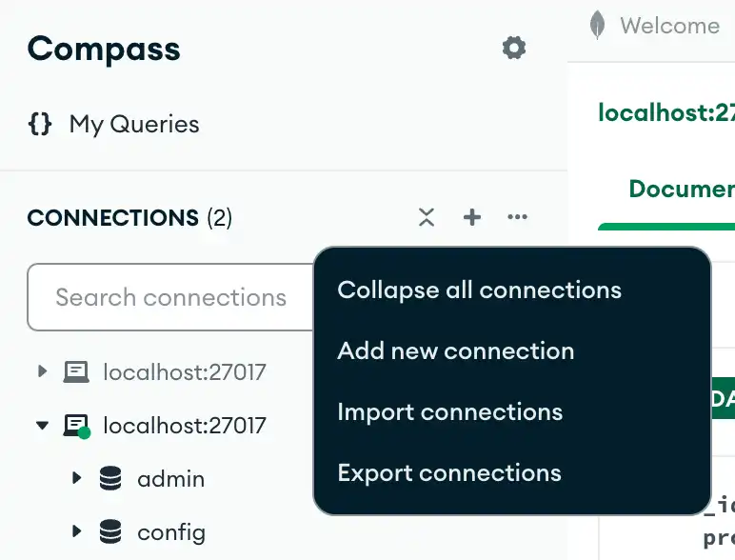Click the My Queries braces icon
Viewport: 735px width, 560px height.
click(40, 124)
